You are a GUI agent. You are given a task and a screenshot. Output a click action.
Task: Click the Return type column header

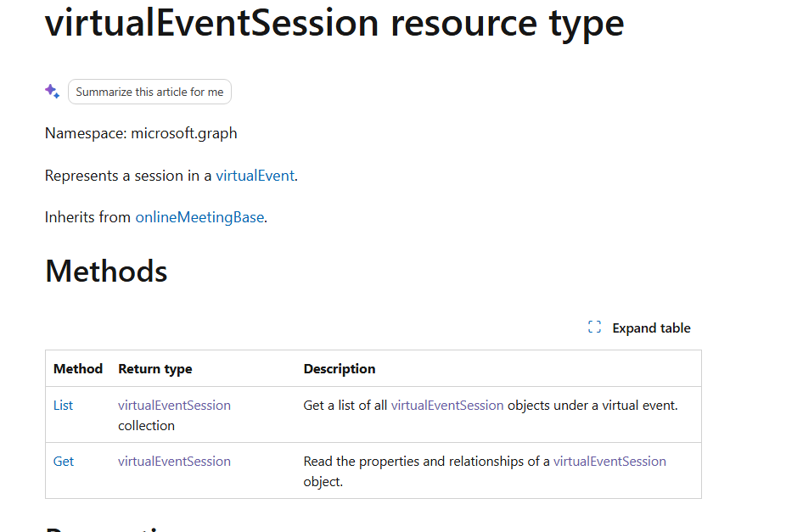(x=155, y=369)
